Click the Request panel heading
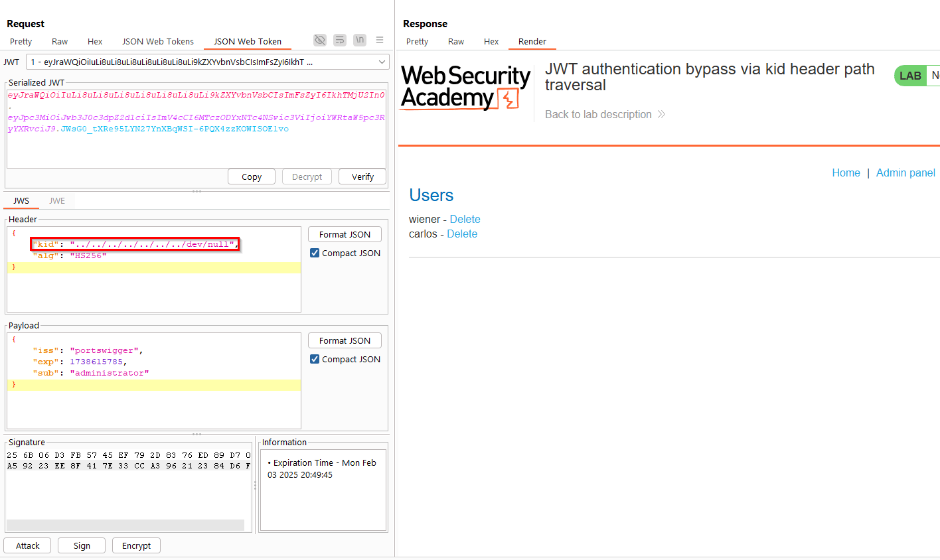Screen dimensions: 940x560 (x=25, y=23)
